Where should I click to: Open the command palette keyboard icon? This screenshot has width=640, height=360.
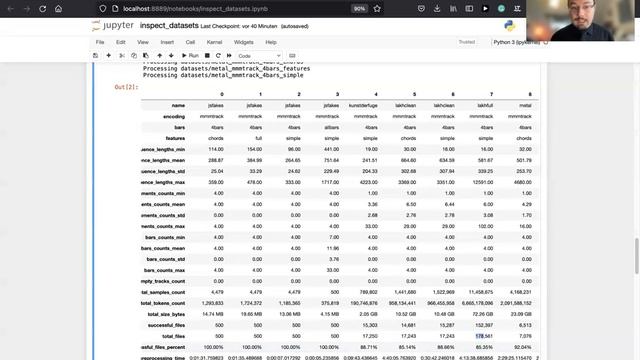coord(292,56)
